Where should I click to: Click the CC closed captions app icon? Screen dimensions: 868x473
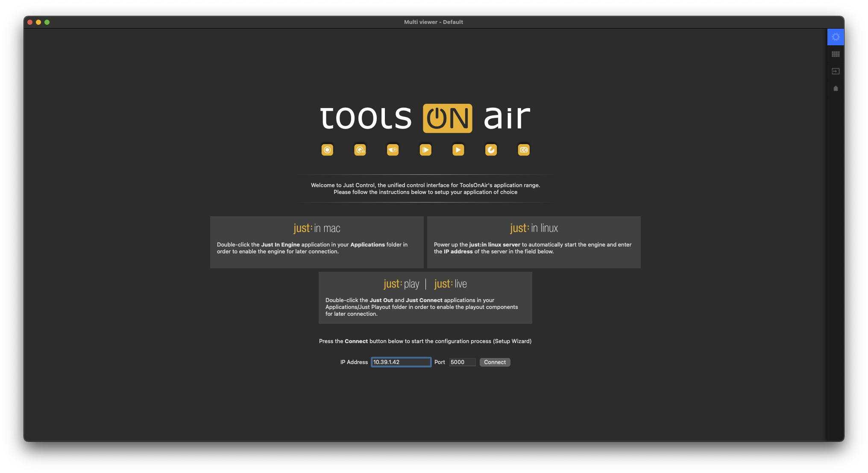(524, 150)
